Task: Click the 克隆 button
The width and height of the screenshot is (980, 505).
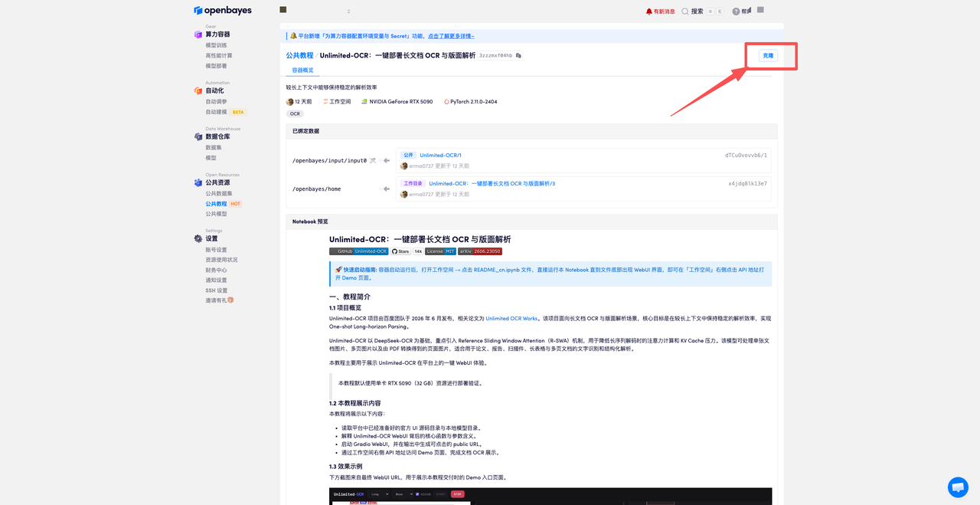Action: pos(768,55)
